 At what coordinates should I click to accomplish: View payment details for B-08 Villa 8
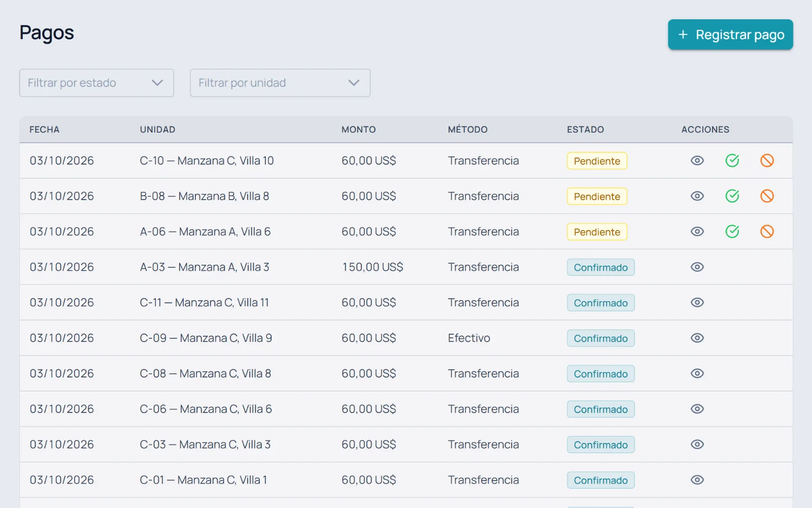pyautogui.click(x=697, y=196)
